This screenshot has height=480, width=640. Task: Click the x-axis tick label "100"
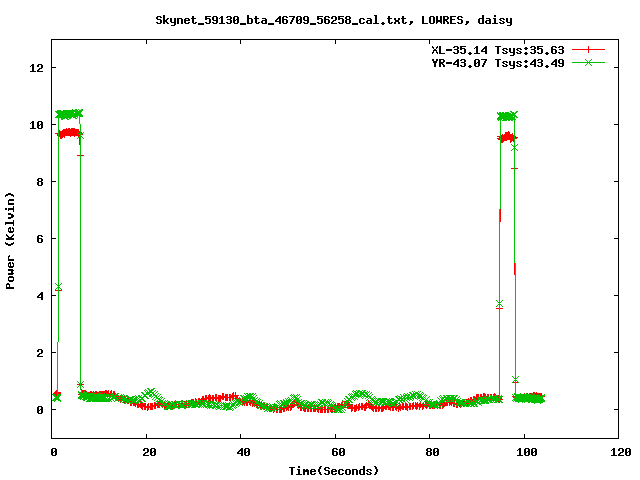pos(527,452)
